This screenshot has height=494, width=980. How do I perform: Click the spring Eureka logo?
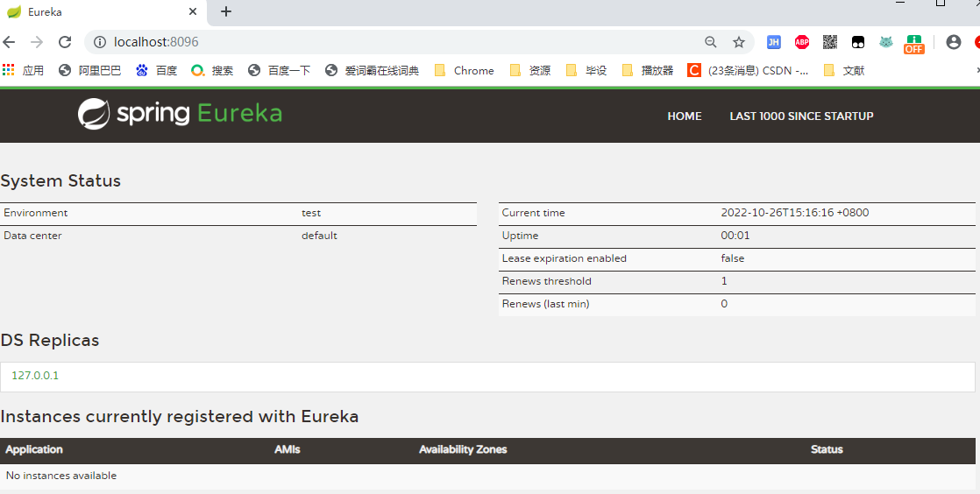pyautogui.click(x=180, y=114)
